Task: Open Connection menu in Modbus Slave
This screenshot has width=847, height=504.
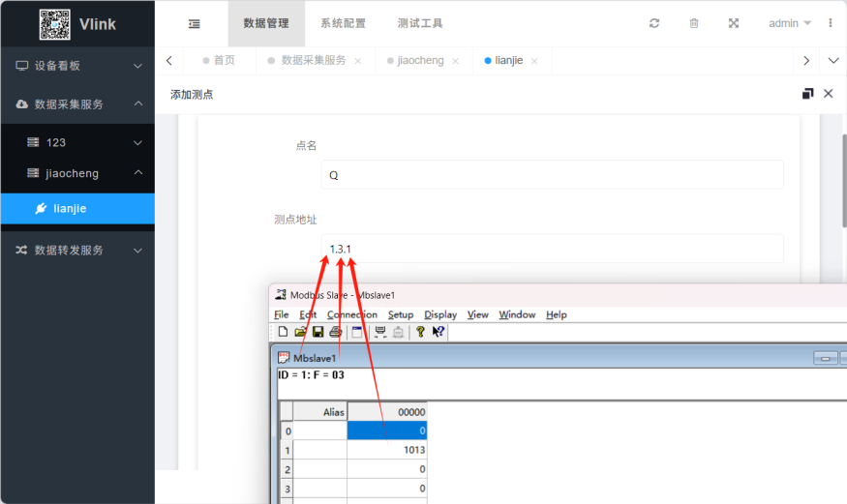Action: [x=352, y=314]
